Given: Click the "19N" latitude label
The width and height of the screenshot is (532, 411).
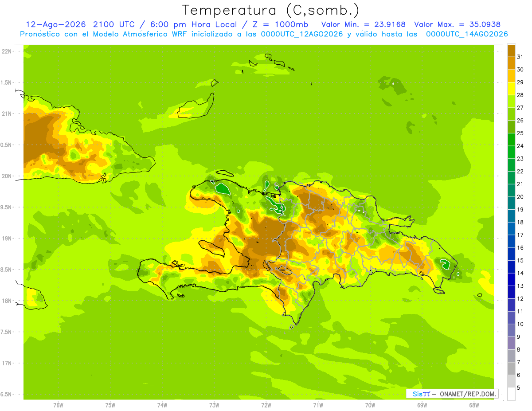Looking at the screenshot, I should point(7,239).
